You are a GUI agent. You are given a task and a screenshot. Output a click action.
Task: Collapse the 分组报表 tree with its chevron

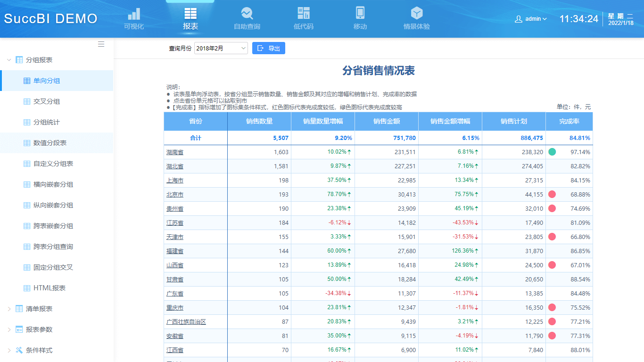coord(8,60)
